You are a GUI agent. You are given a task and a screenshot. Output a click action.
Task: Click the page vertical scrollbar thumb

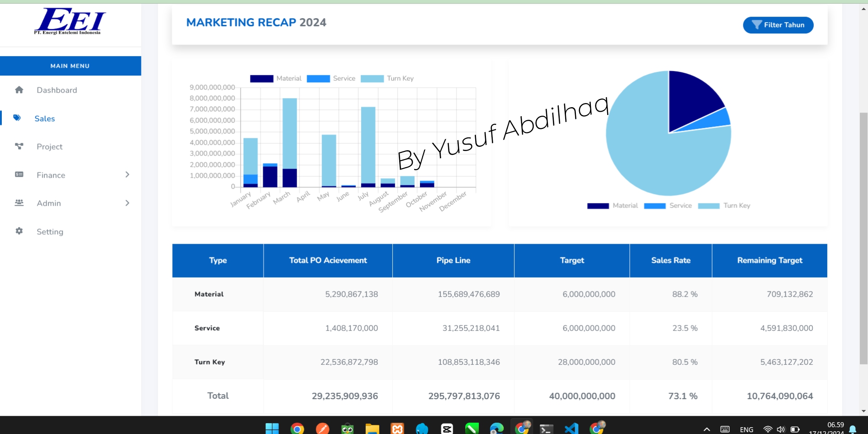[x=863, y=238]
